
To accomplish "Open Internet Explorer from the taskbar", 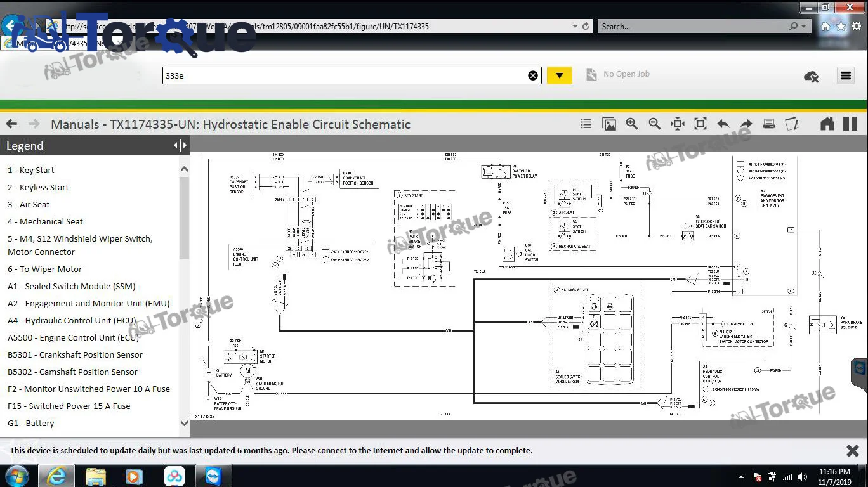I will [56, 476].
